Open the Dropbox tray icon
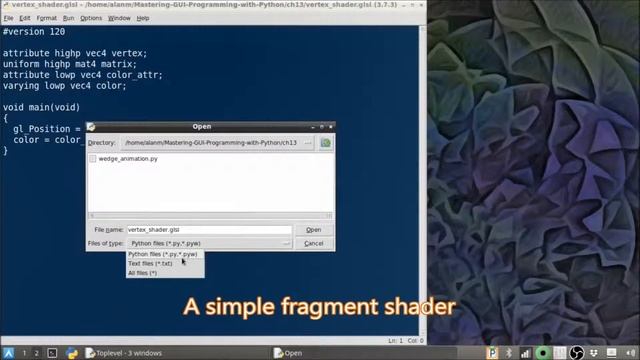The height and width of the screenshot is (360, 640). click(x=594, y=353)
